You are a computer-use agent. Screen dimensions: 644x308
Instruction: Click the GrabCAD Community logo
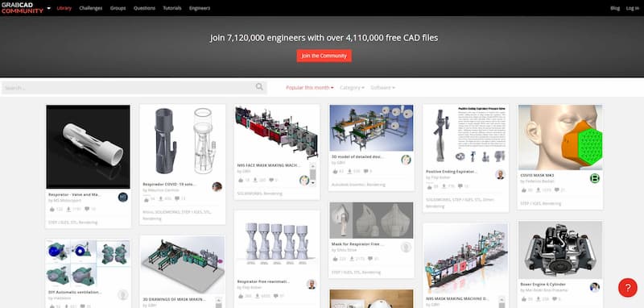coord(23,8)
